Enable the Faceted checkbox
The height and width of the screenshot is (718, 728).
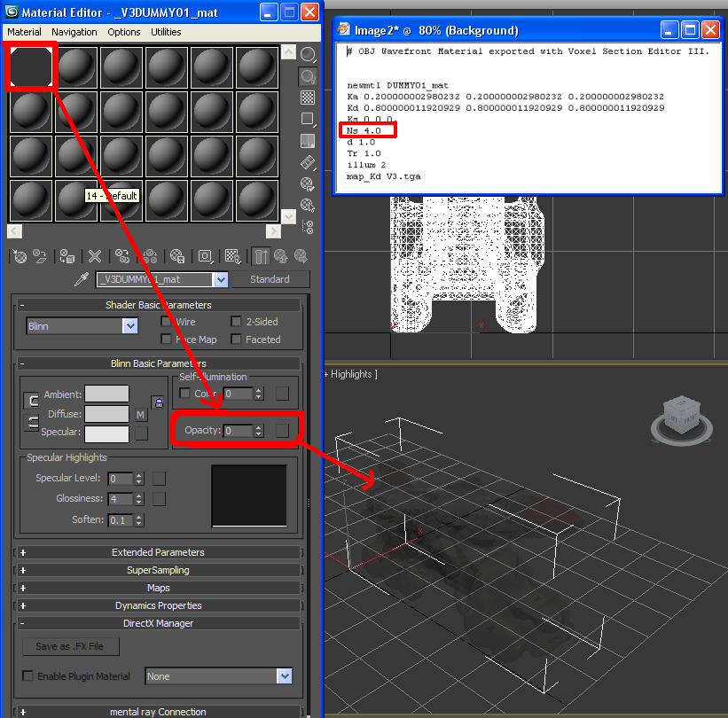[x=237, y=339]
